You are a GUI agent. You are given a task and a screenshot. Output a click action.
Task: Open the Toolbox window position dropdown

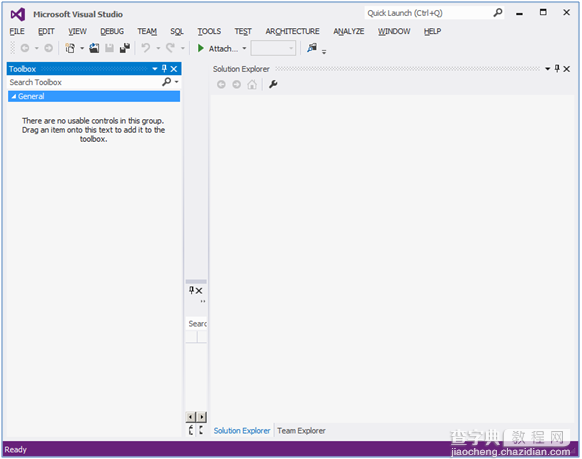(155, 69)
